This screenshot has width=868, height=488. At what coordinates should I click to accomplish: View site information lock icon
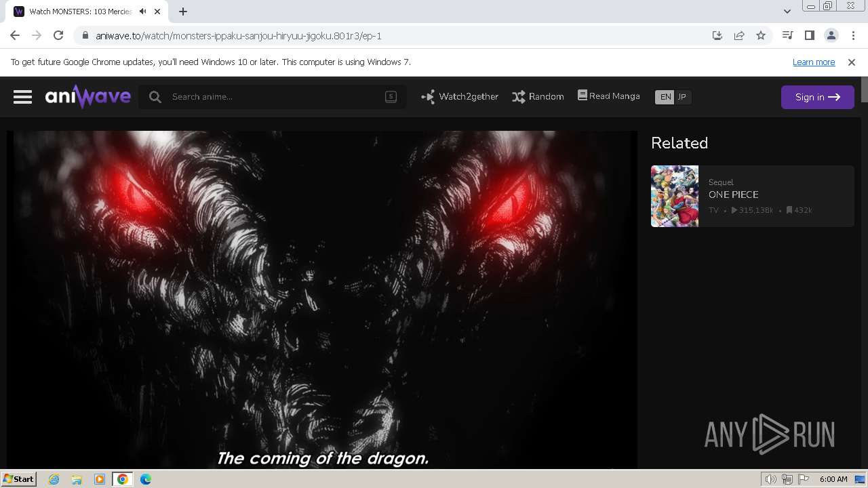(84, 36)
